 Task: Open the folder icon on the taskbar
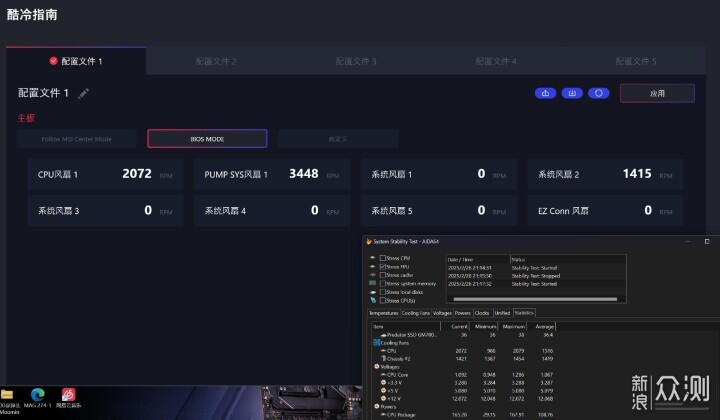[x=6, y=394]
